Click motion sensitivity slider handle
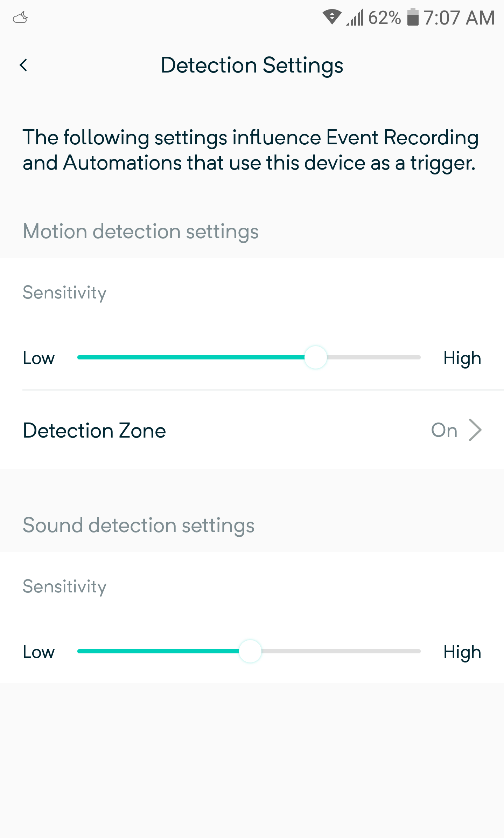Viewport: 504px width, 838px height. coord(315,357)
